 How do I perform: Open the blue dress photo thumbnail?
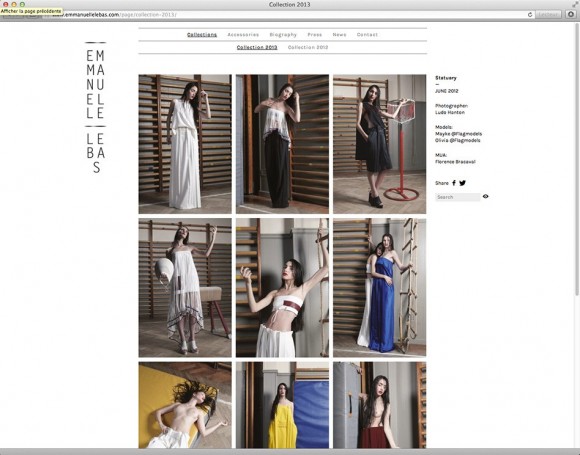pyautogui.click(x=380, y=287)
